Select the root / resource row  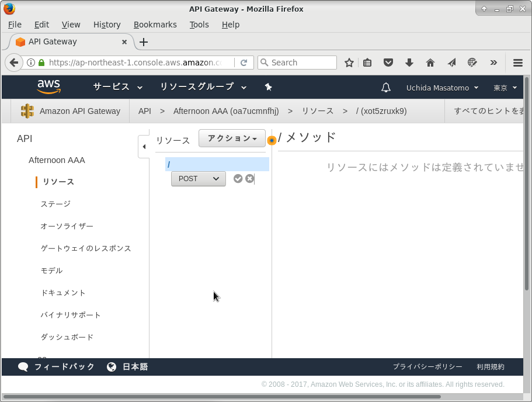click(217, 164)
